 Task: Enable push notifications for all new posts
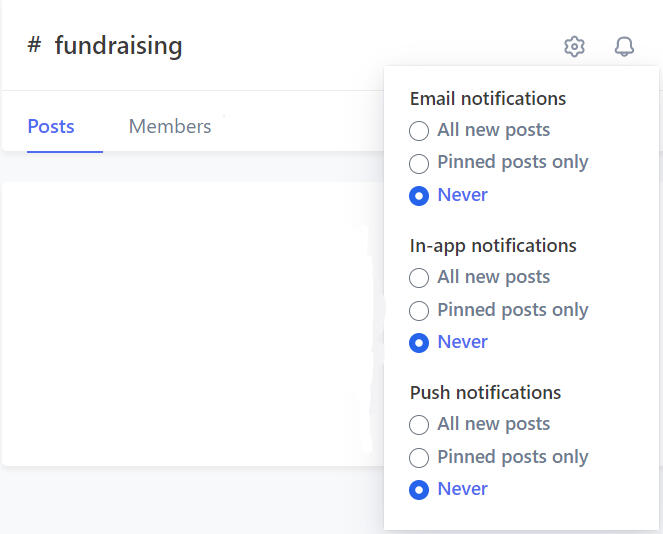(x=420, y=425)
